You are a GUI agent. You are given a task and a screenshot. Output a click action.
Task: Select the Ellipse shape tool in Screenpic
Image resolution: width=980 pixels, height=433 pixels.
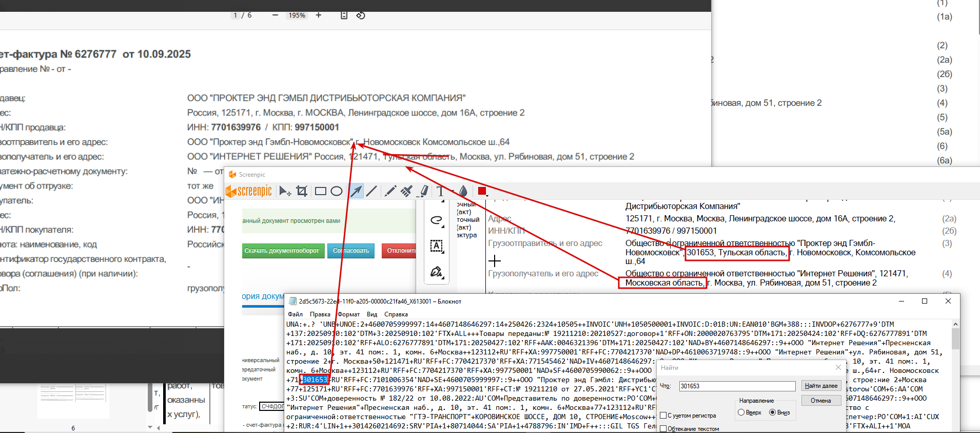click(337, 191)
